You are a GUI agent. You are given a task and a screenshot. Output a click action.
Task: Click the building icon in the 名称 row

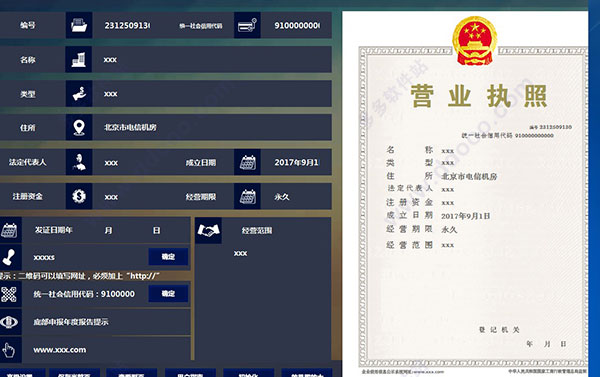79,59
